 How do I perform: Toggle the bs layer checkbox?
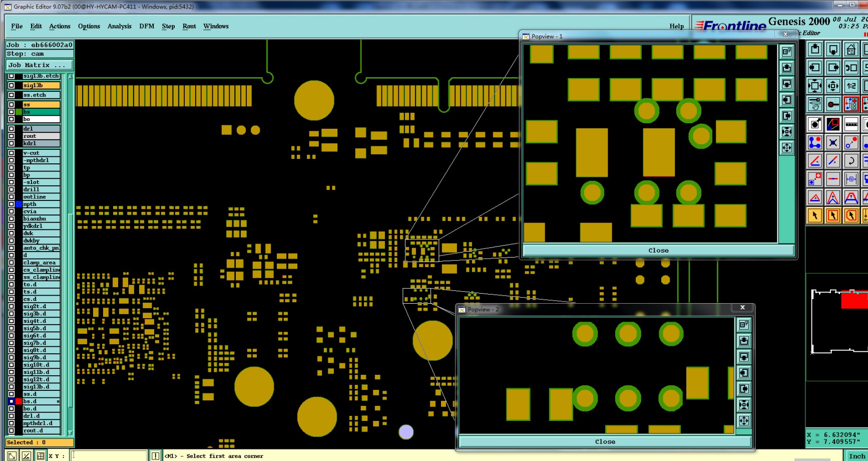(11, 112)
